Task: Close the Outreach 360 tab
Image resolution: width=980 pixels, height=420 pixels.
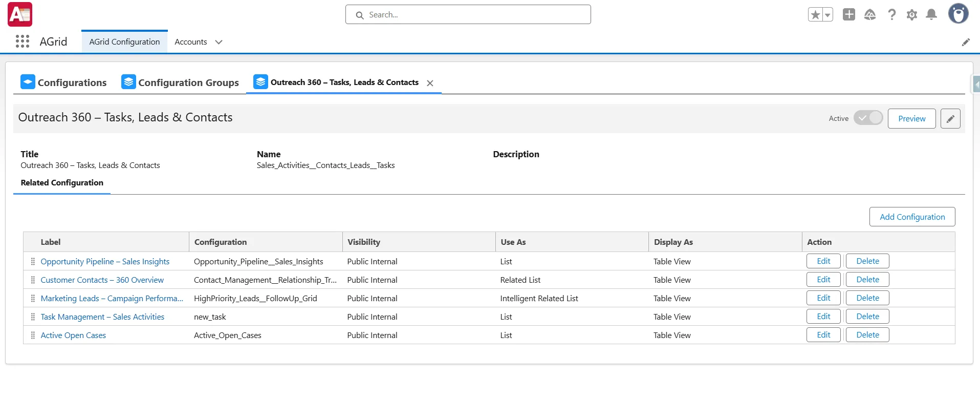Action: [x=430, y=83]
